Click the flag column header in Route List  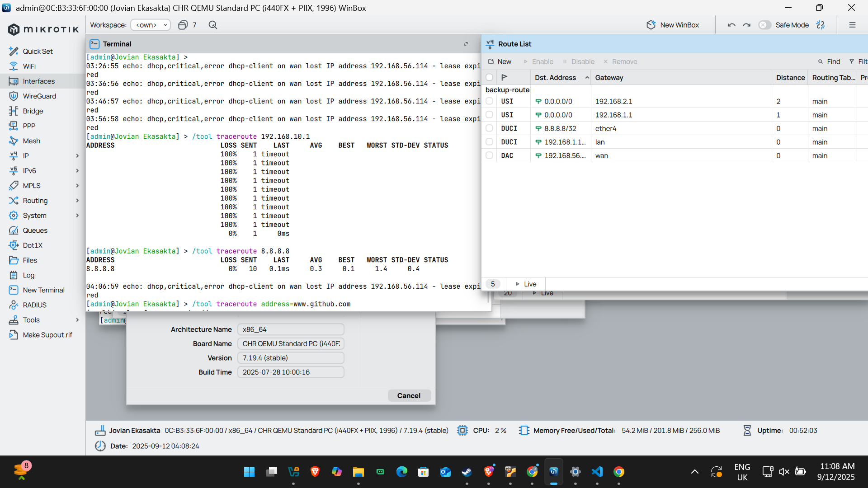(x=505, y=77)
